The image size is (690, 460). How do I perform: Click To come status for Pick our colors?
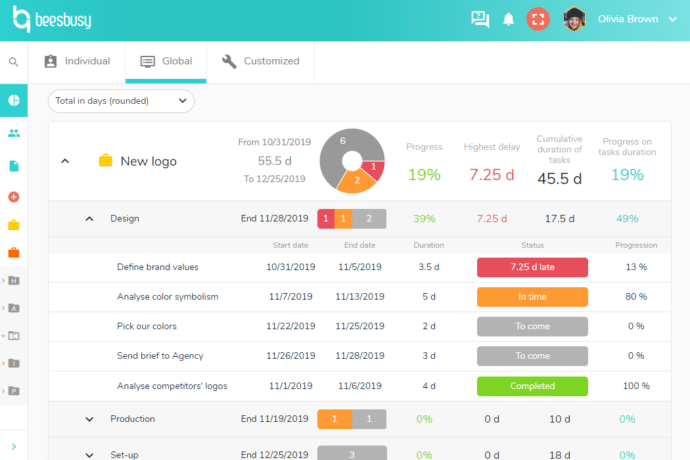point(532,326)
